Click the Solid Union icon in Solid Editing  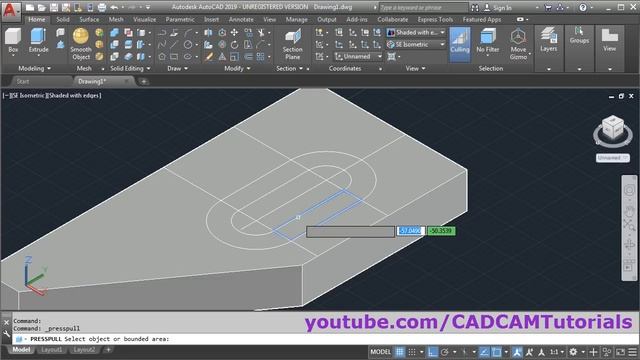click(114, 33)
